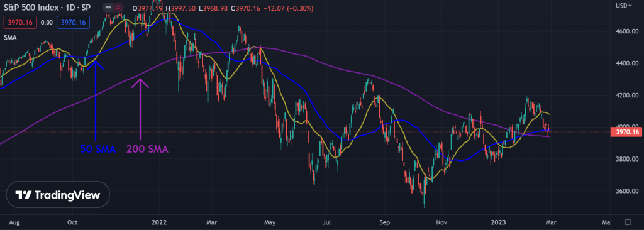Click the 0.00 spread value
This screenshot has height=230, width=644.
point(47,23)
